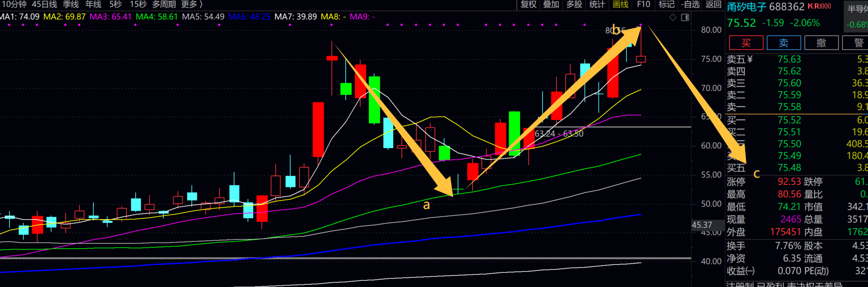Click the 63.24 - 63.50 chart annotation

(x=559, y=134)
